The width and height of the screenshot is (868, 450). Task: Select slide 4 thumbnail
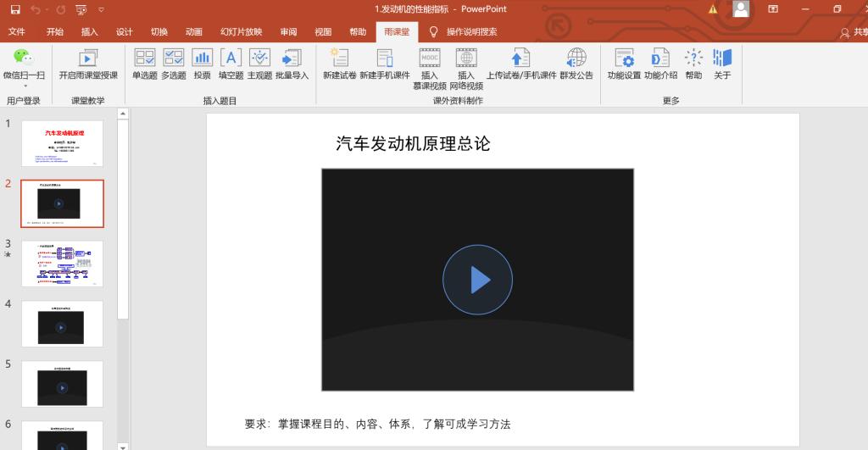point(62,324)
